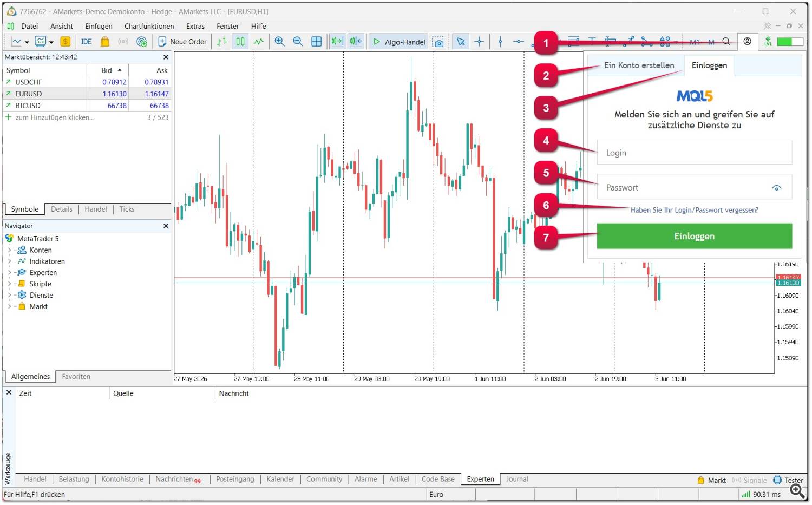
Task: Open the chart type dropdown arrow
Action: coord(27,42)
